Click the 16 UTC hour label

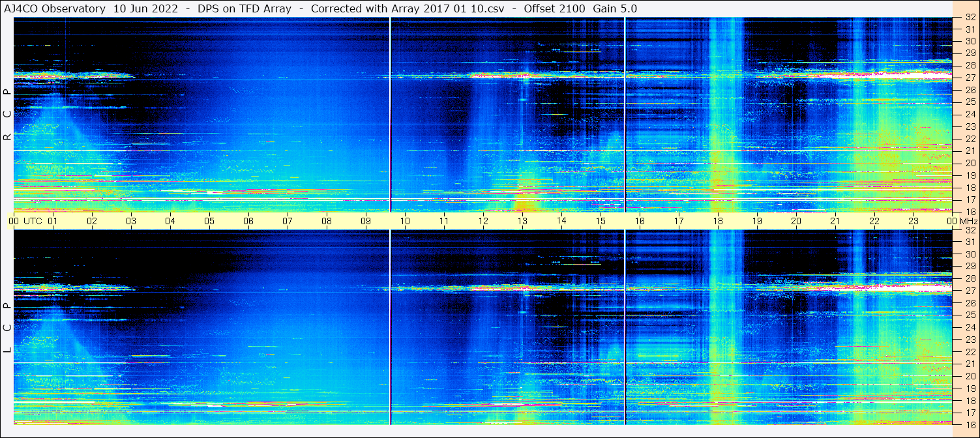640,221
